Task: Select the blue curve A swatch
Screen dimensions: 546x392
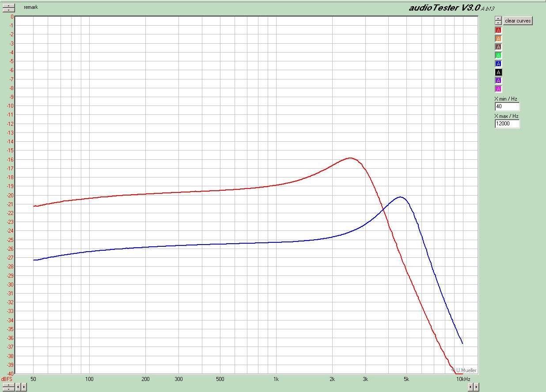Action: tap(498, 64)
